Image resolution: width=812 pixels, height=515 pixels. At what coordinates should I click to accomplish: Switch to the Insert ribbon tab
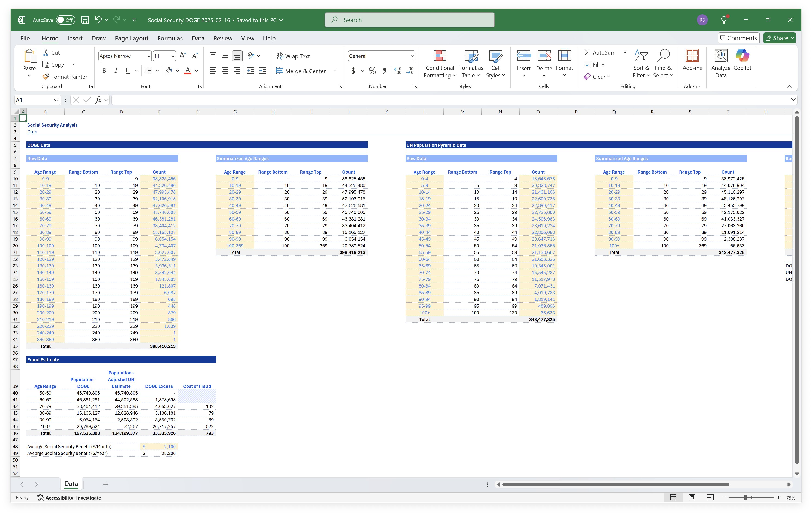point(75,38)
